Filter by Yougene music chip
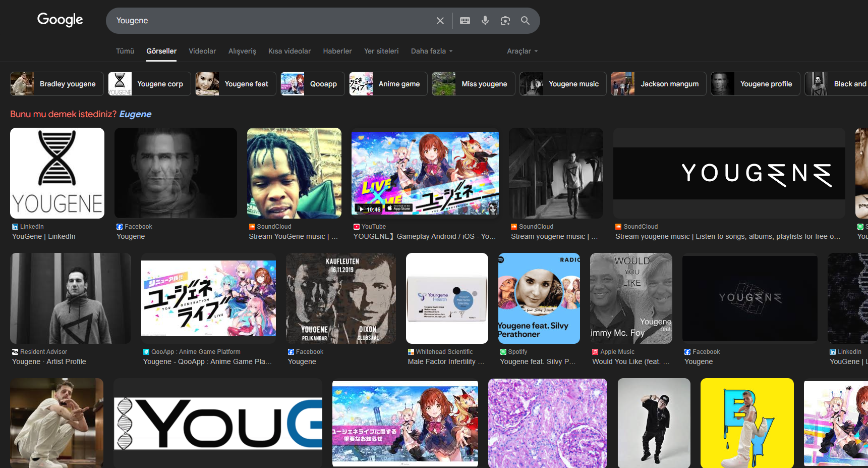Viewport: 868px width, 468px height. [563, 84]
